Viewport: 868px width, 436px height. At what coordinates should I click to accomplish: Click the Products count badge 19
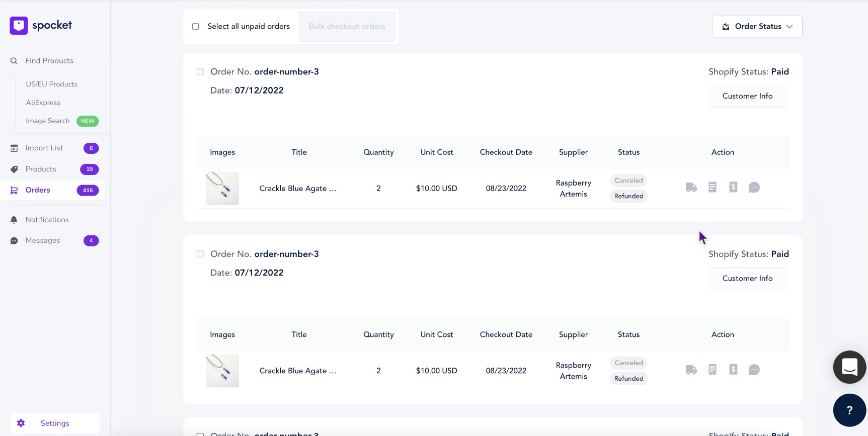coord(90,169)
